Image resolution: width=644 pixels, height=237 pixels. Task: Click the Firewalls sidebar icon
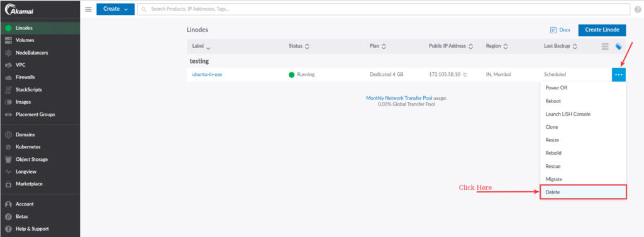pyautogui.click(x=8, y=77)
